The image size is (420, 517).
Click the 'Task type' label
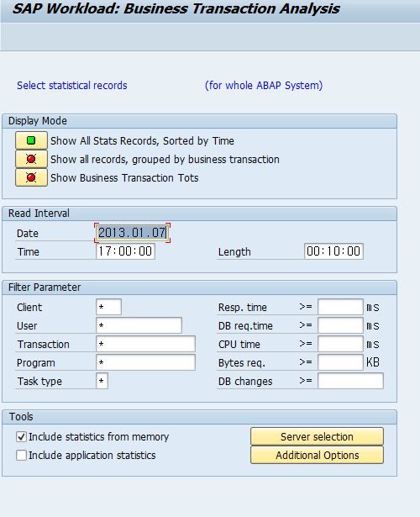39,382
